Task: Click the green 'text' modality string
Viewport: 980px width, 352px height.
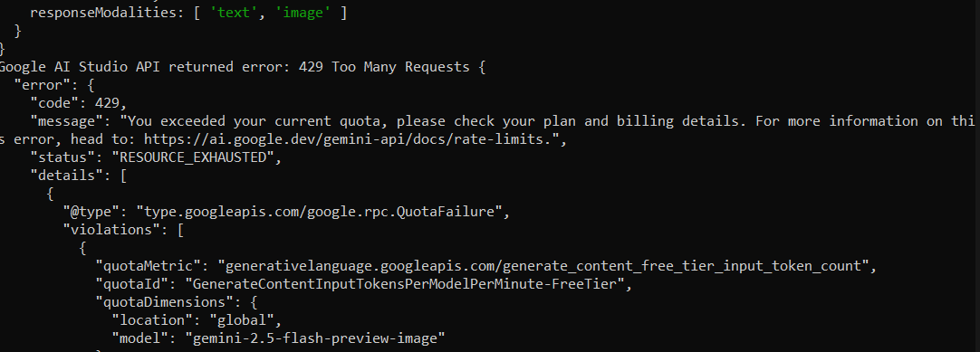Action: [234, 13]
